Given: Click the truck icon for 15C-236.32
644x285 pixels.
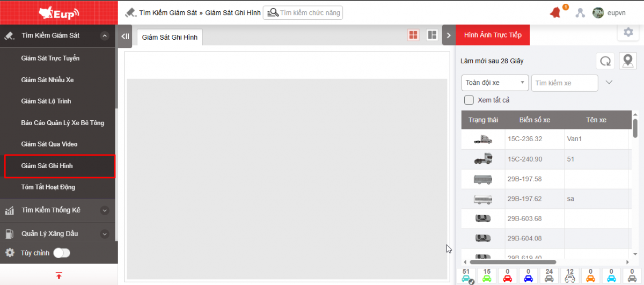Looking at the screenshot, I should click(x=482, y=139).
